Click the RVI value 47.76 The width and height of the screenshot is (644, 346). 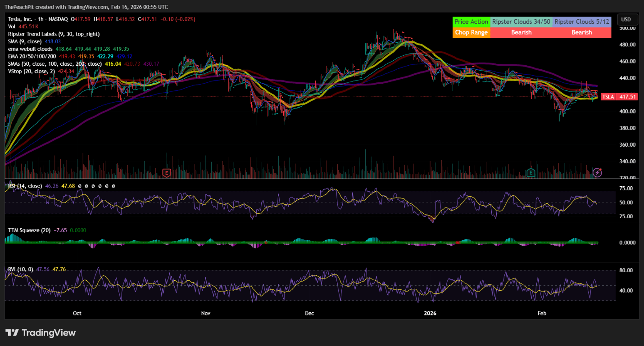pyautogui.click(x=60, y=270)
